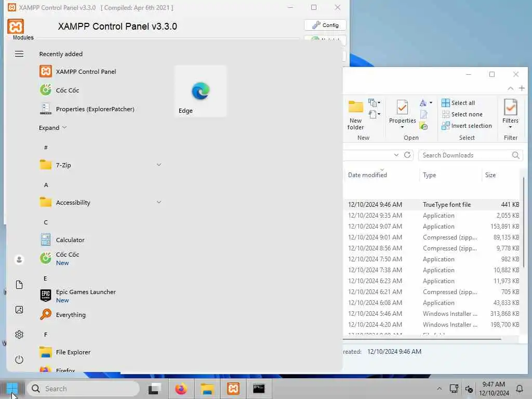Sort by Date modified column
The image size is (532, 399).
tap(367, 175)
